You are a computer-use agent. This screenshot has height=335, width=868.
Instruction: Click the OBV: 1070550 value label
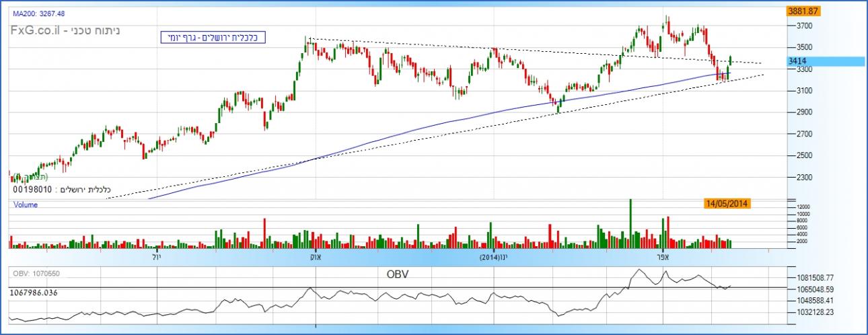tap(36, 274)
